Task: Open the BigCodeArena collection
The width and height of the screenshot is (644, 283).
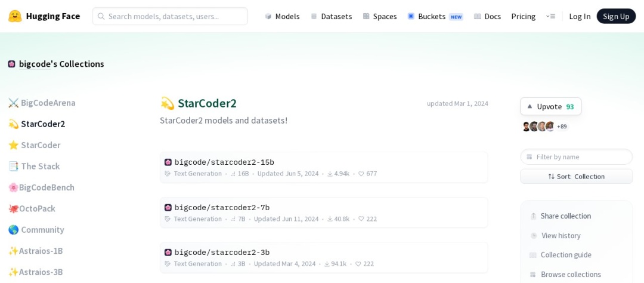Action: [42, 103]
